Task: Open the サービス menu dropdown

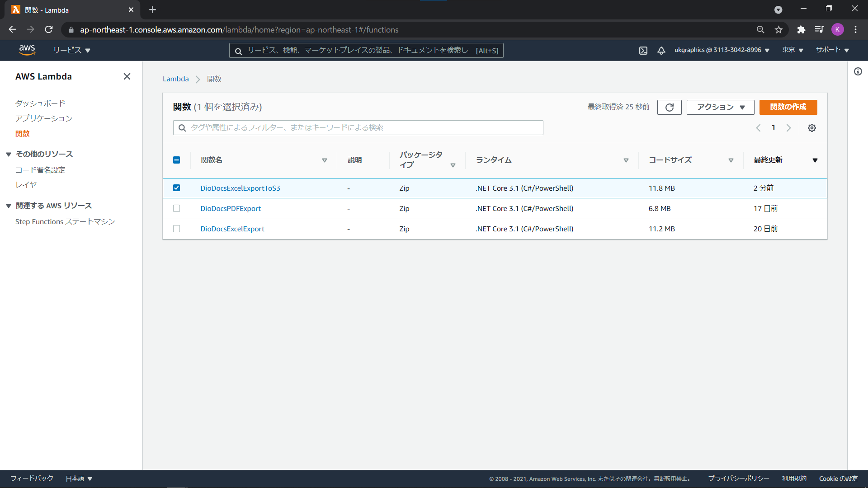Action: point(71,50)
